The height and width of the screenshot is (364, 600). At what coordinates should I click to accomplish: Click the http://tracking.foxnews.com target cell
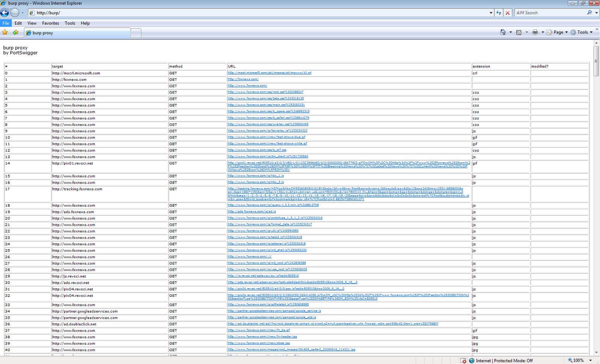point(109,194)
